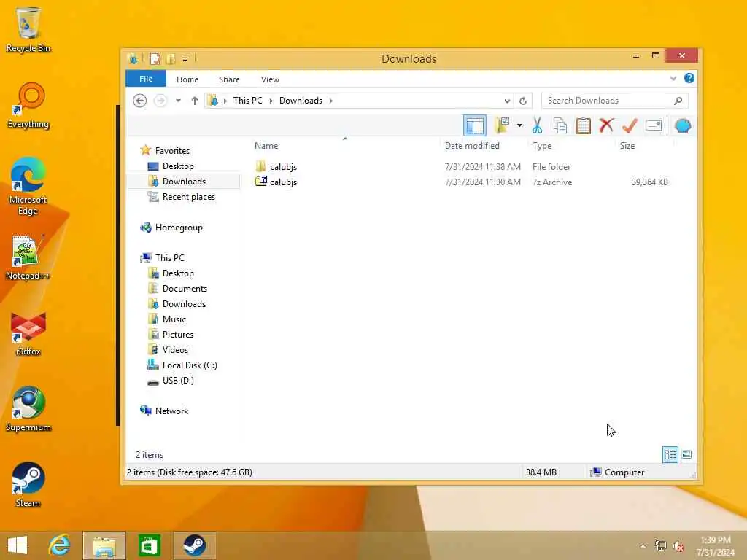The width and height of the screenshot is (747, 560).
Task: Click the Cut scissors icon
Action: tap(537, 125)
